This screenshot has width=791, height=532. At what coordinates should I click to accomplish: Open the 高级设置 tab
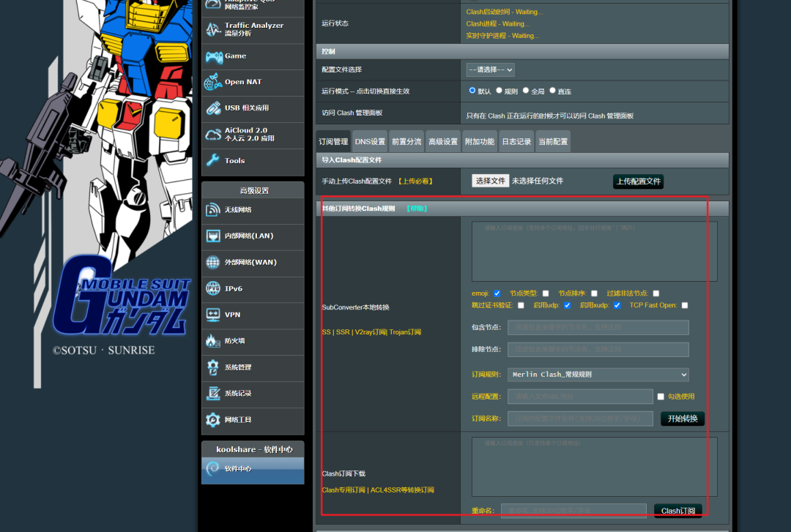tap(443, 142)
